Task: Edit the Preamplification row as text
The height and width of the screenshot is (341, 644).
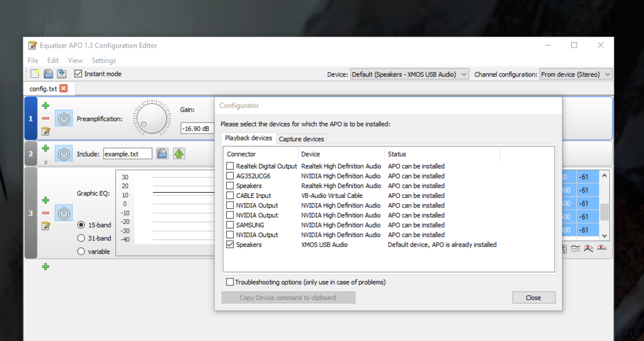Action: pos(46,132)
